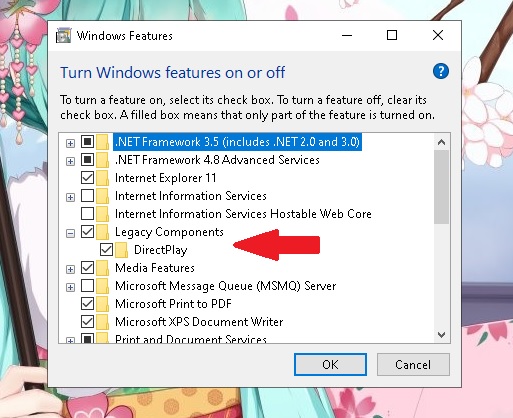Click the MSMQ Server folder icon
This screenshot has height=418, width=513.
point(103,286)
